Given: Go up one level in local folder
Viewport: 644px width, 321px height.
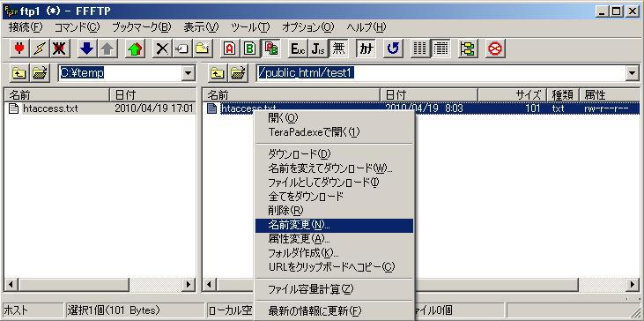Looking at the screenshot, I should coord(19,73).
